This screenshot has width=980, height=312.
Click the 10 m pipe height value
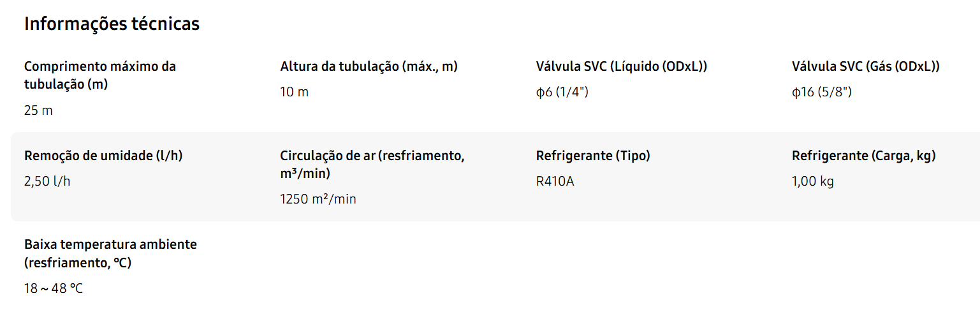294,92
